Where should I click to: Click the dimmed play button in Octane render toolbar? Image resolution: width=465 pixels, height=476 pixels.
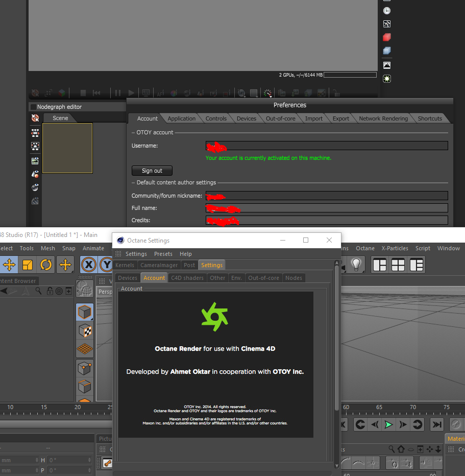131,93
